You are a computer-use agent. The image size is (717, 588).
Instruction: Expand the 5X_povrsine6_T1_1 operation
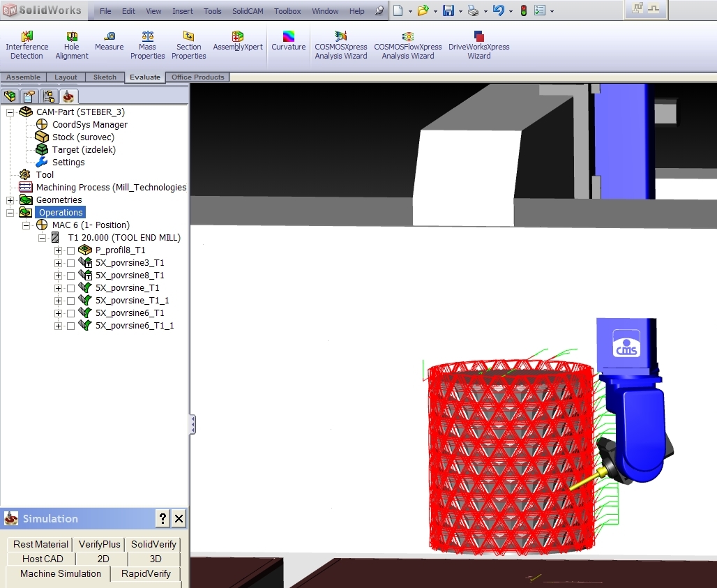click(x=58, y=326)
